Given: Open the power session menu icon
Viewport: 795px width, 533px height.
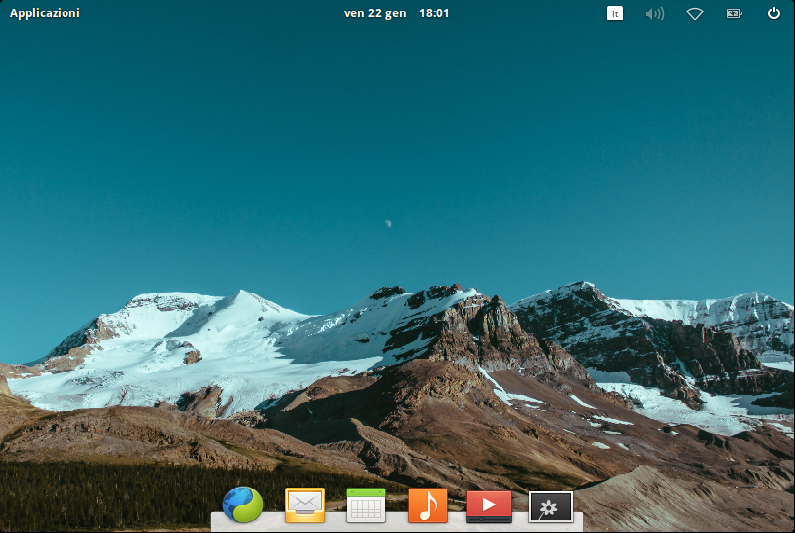Looking at the screenshot, I should (773, 13).
